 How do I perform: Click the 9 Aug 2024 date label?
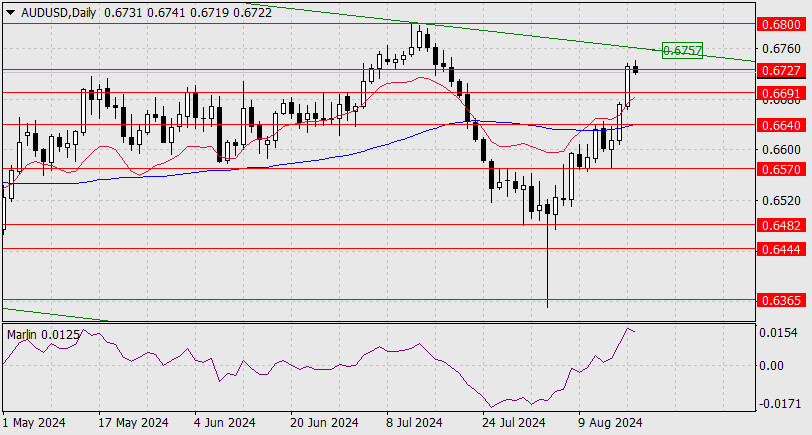click(x=610, y=423)
